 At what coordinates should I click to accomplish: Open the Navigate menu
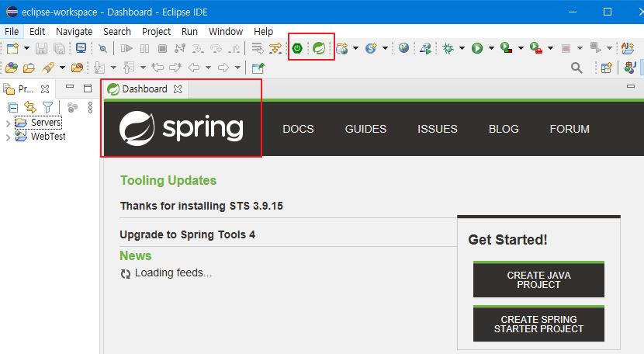pos(74,32)
